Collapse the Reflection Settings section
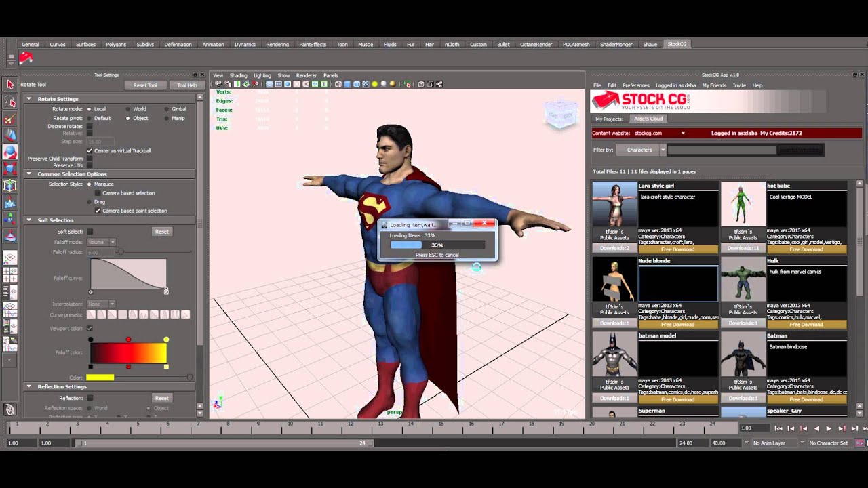868x488 pixels. [29, 386]
